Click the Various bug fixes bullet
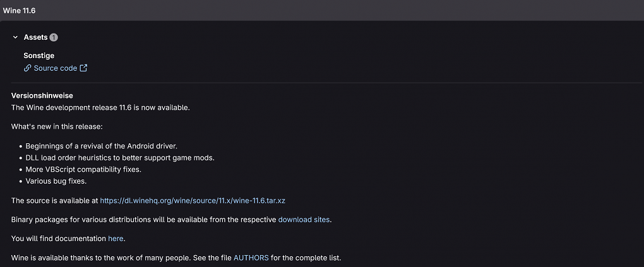The width and height of the screenshot is (644, 267). pos(56,181)
